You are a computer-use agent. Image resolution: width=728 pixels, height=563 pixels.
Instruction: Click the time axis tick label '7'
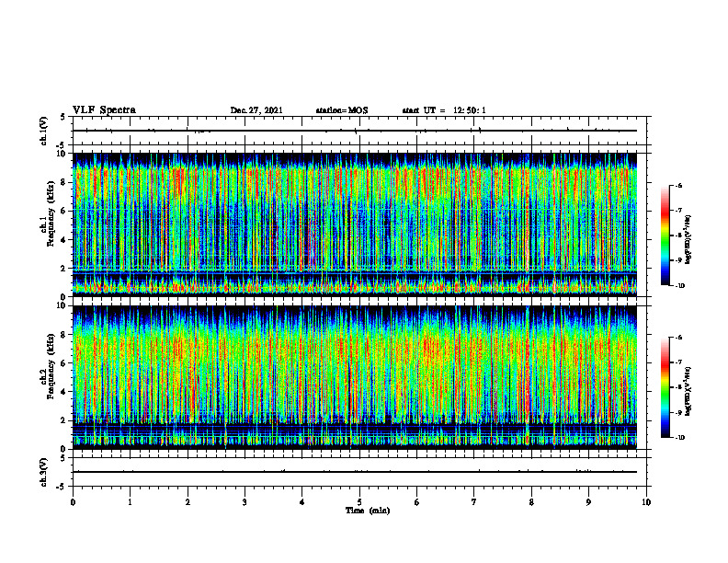tap(474, 502)
